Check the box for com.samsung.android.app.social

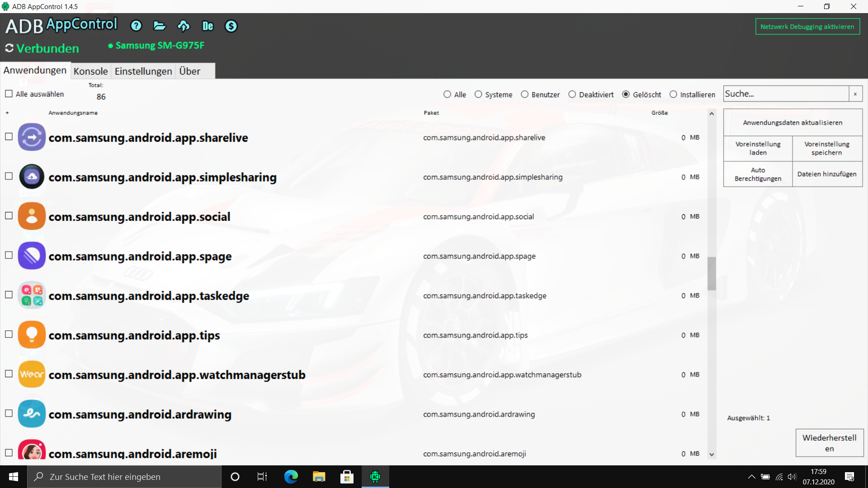(x=9, y=216)
